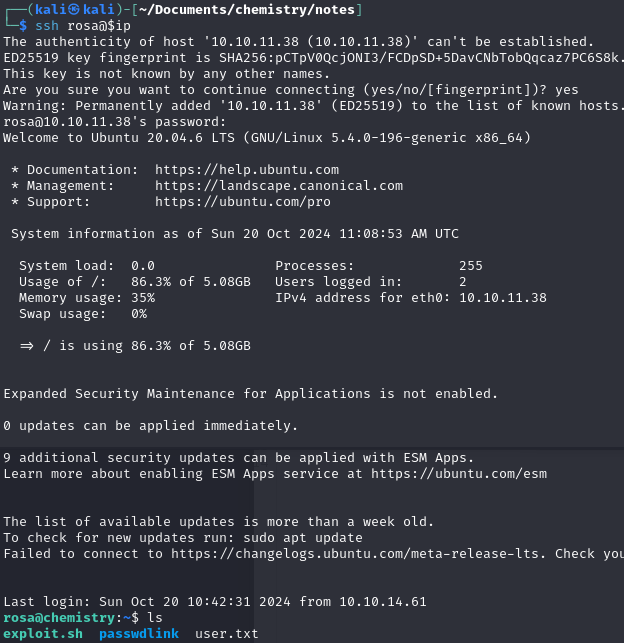Click the host IP 10.10.11.38 in quotes
The height and width of the screenshot is (643, 624).
[255, 42]
